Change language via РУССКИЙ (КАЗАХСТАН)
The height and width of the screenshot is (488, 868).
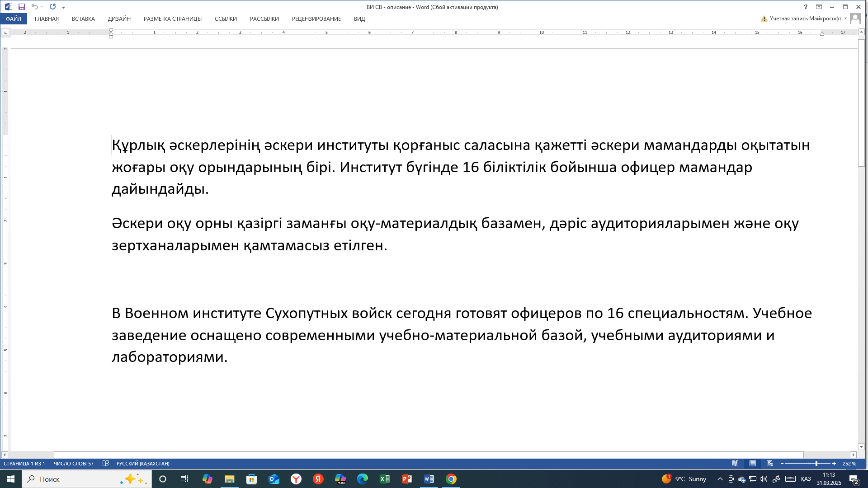pyautogui.click(x=143, y=464)
